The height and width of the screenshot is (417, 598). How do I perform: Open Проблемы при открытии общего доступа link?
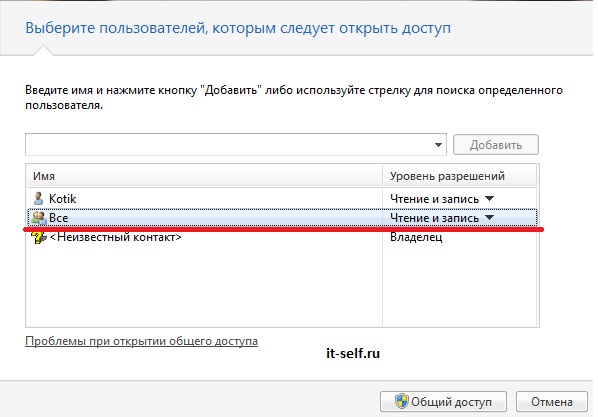[x=141, y=341]
